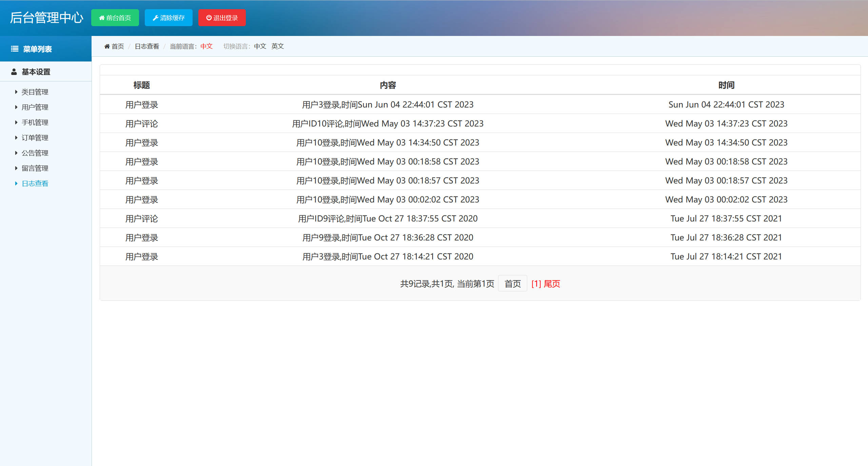Viewport: 868px width, 466px height.
Task: Expand the 类目管理 sidebar arrow
Action: click(16, 92)
